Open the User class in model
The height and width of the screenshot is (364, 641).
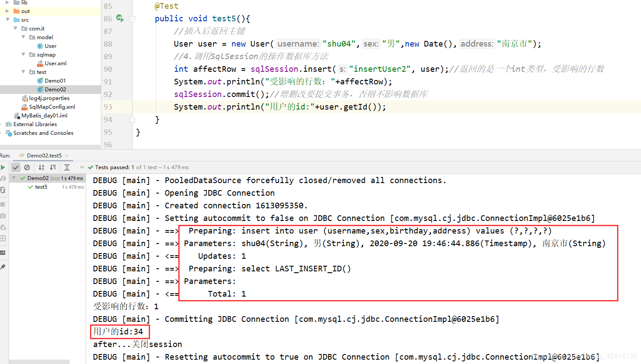(50, 46)
